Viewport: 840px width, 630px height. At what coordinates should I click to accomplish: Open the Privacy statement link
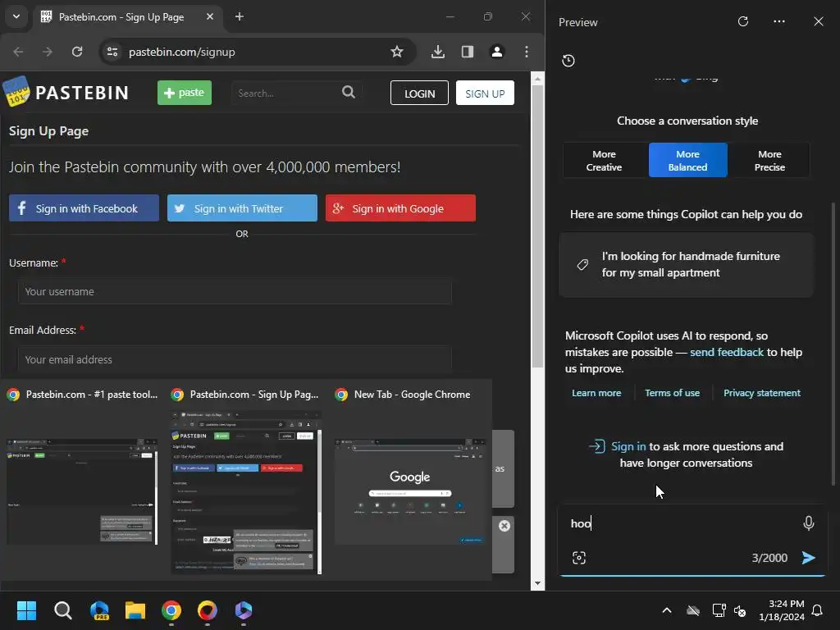pos(762,393)
